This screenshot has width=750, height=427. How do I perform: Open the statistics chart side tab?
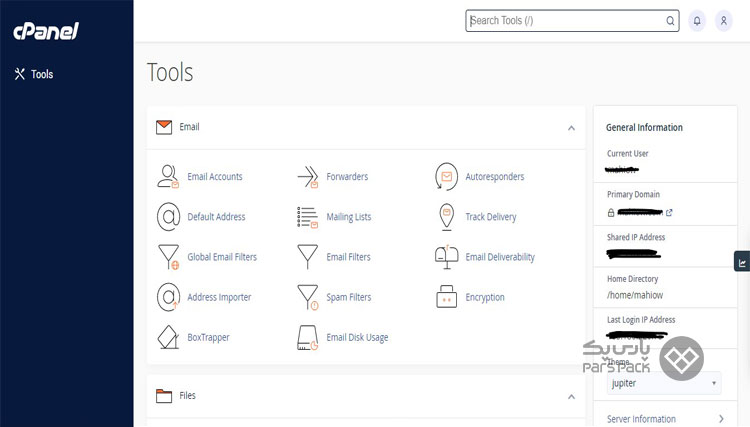tap(742, 261)
